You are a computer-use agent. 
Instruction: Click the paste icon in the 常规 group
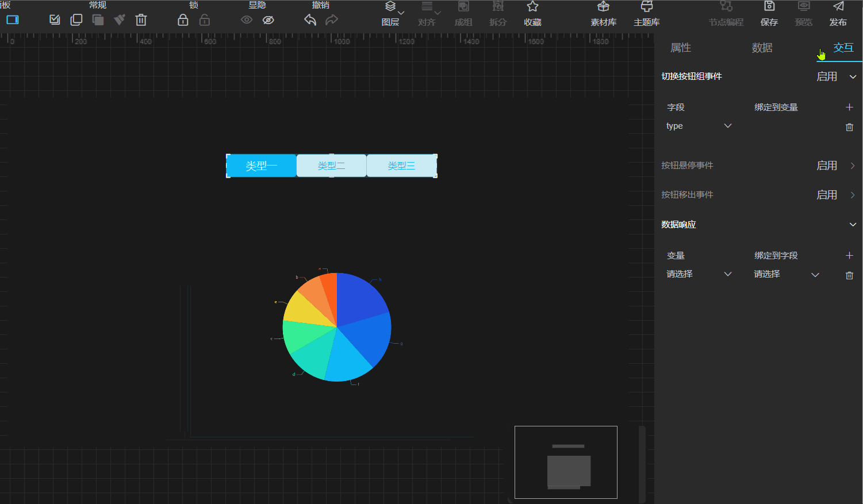click(x=98, y=20)
